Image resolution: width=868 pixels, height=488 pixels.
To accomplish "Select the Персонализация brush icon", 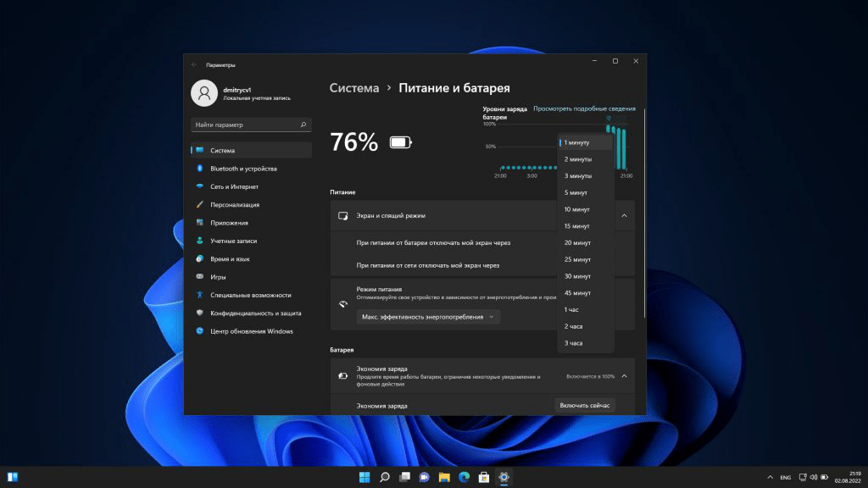I will (198, 204).
